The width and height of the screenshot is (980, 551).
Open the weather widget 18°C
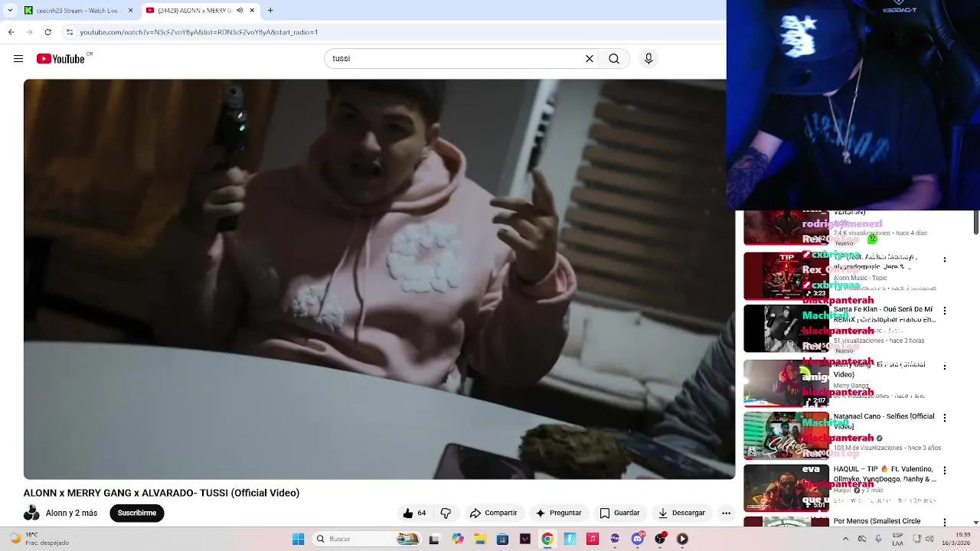tap(37, 539)
